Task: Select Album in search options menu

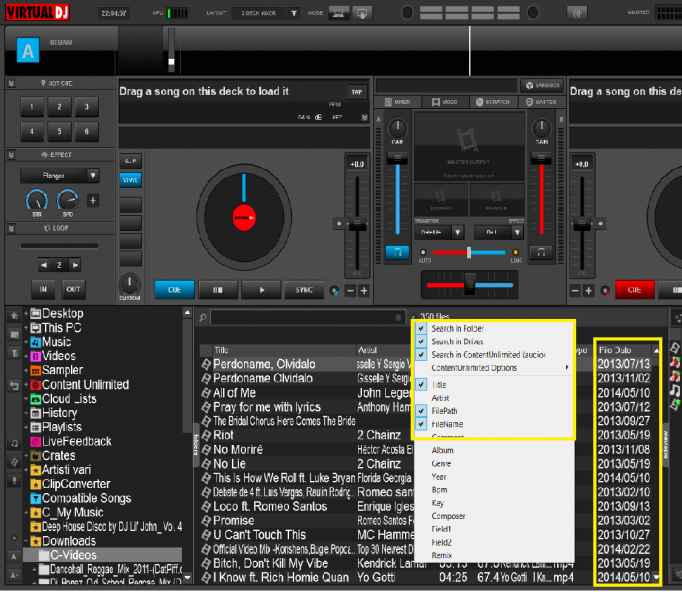Action: point(442,450)
